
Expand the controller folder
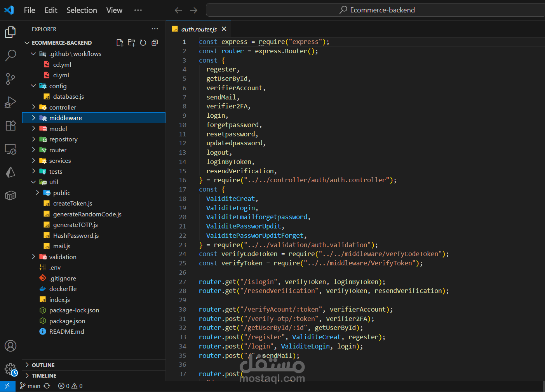click(x=94, y=107)
